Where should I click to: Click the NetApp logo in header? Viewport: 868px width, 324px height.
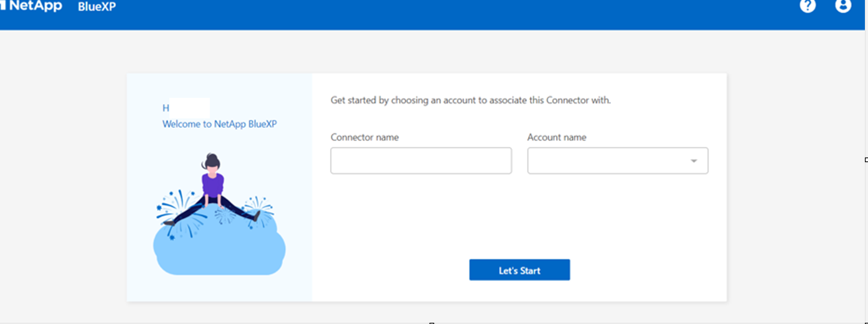pyautogui.click(x=32, y=6)
